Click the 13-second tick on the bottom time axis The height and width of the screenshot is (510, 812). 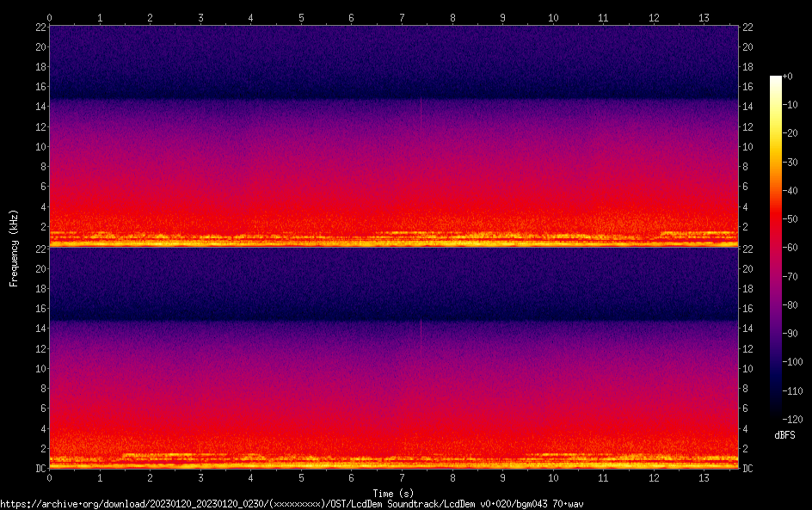point(704,478)
